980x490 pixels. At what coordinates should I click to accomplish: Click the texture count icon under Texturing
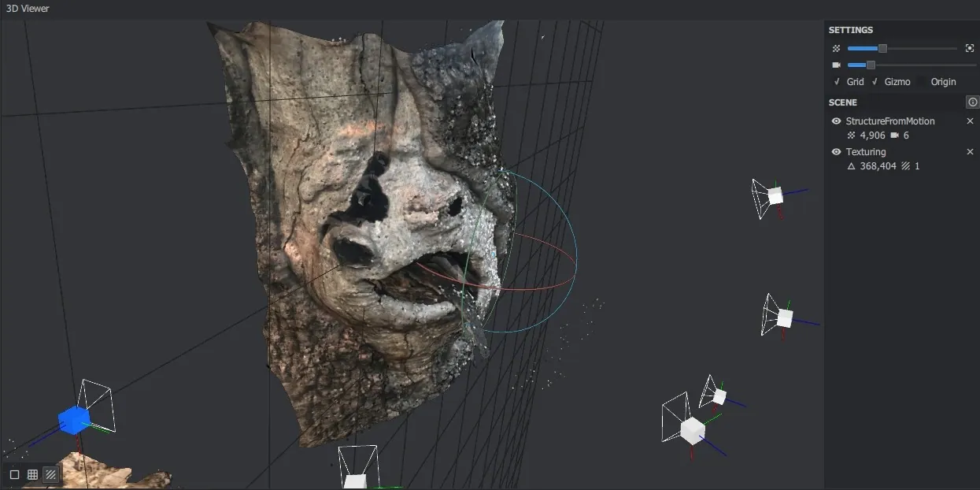(x=905, y=166)
